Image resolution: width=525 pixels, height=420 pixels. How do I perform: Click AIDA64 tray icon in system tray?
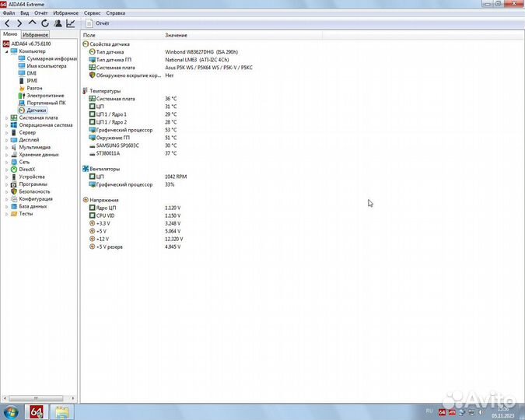pyautogui.click(x=442, y=412)
